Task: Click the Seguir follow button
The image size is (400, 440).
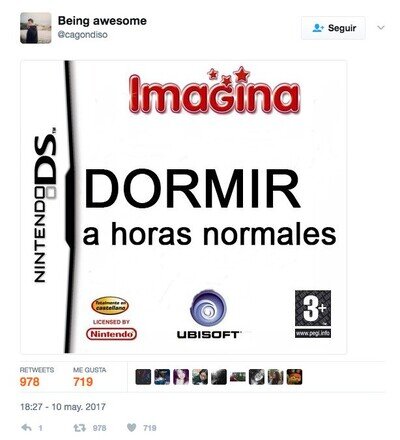Action: tap(333, 28)
